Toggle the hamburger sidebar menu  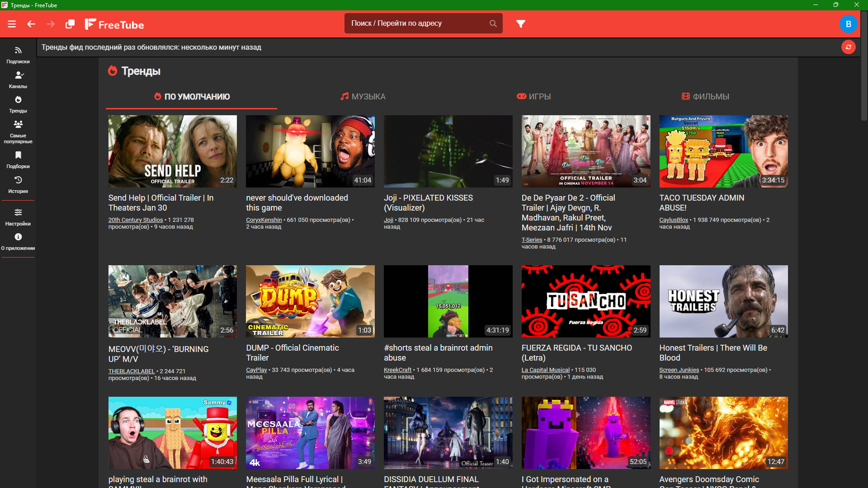[12, 24]
